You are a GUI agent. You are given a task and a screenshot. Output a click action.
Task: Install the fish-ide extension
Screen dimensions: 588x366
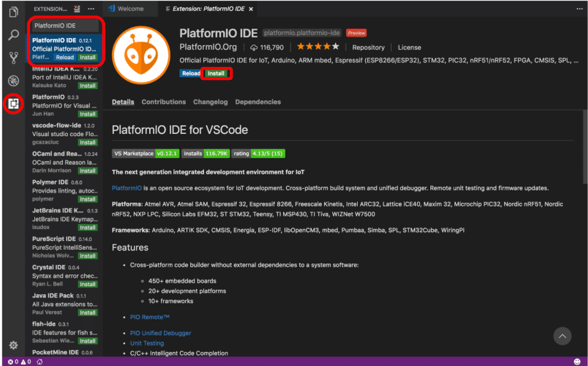point(87,341)
